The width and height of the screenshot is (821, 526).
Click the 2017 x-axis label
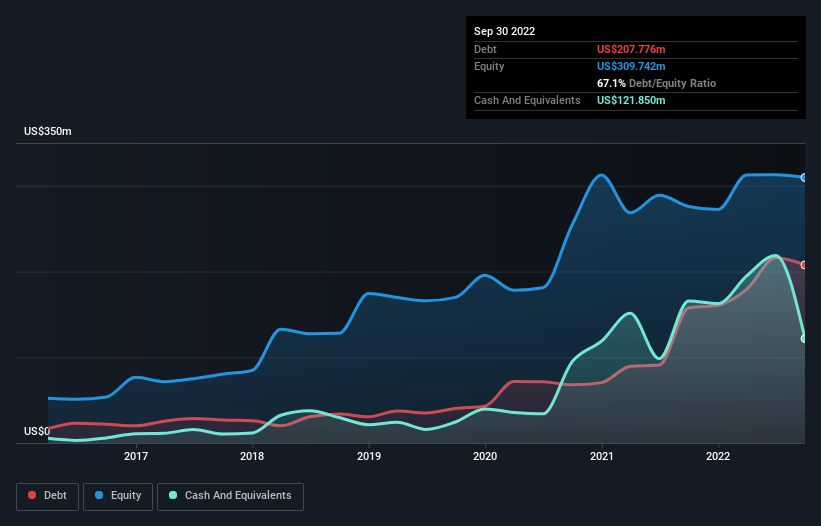pyautogui.click(x=136, y=456)
